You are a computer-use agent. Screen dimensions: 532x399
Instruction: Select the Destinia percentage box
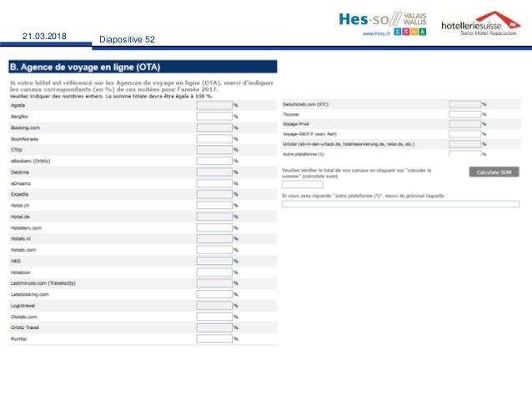click(214, 172)
